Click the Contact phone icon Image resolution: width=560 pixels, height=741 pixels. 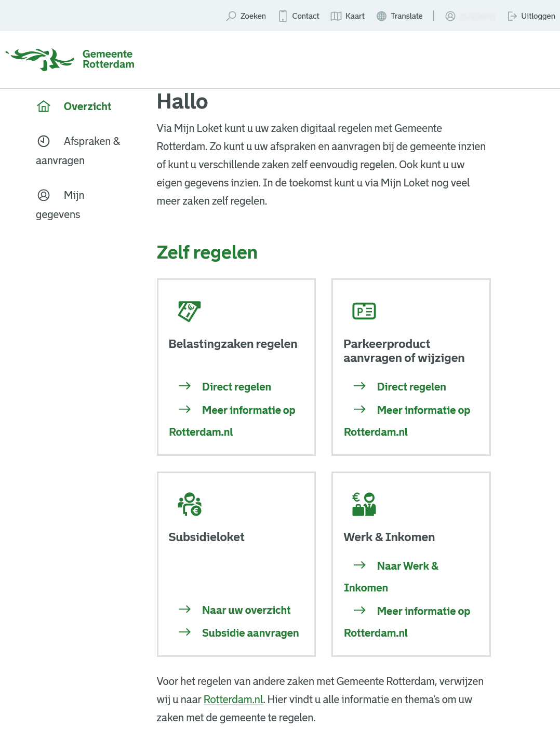(x=283, y=16)
